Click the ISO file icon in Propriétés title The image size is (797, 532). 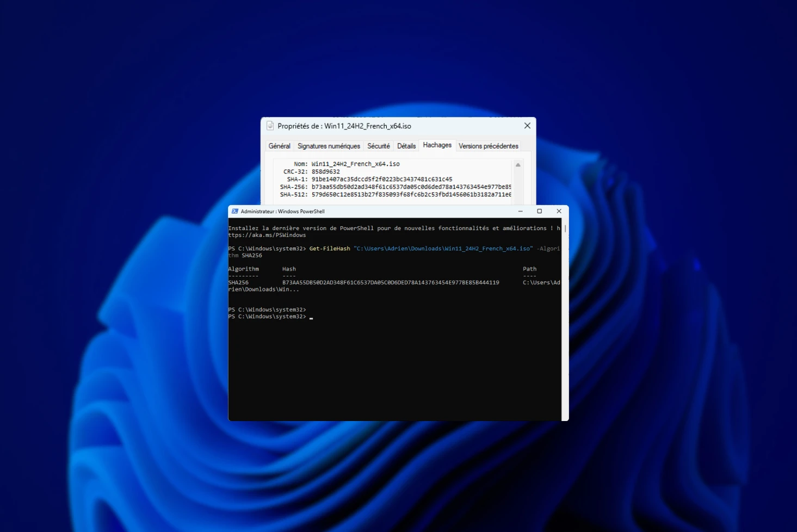coord(270,126)
